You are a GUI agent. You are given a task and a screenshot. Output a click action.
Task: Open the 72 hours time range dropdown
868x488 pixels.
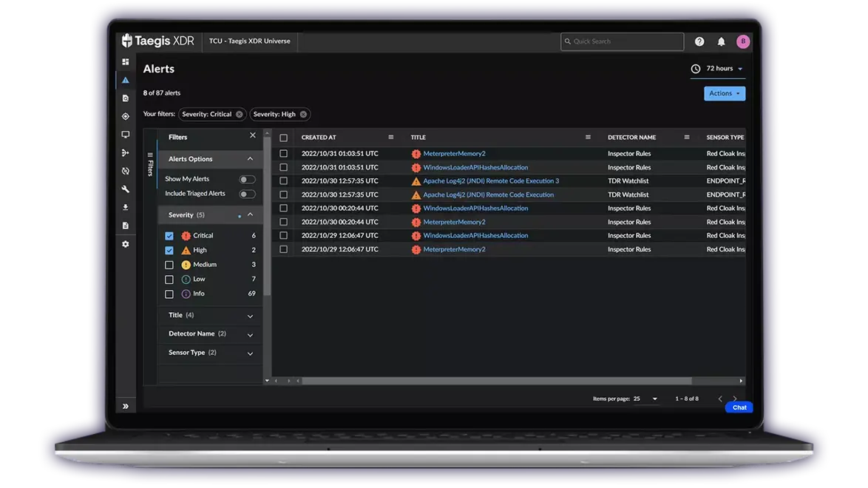point(717,69)
